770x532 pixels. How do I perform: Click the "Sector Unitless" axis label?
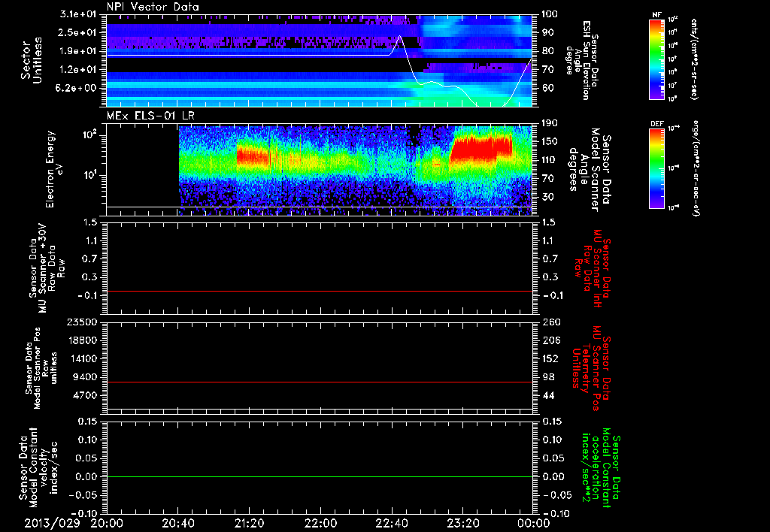click(x=31, y=60)
